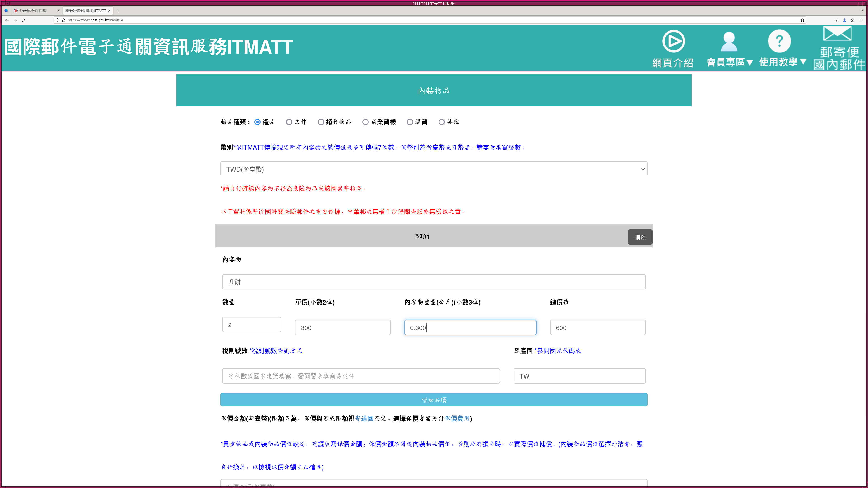Choose the 商業貨樣 radio option
868x488 pixels.
pyautogui.click(x=365, y=122)
